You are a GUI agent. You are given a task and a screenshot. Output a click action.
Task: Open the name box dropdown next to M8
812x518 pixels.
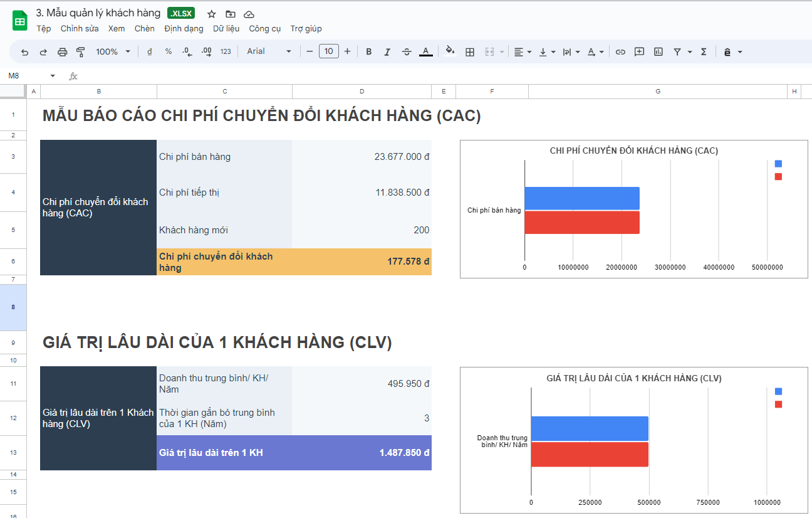pos(53,76)
